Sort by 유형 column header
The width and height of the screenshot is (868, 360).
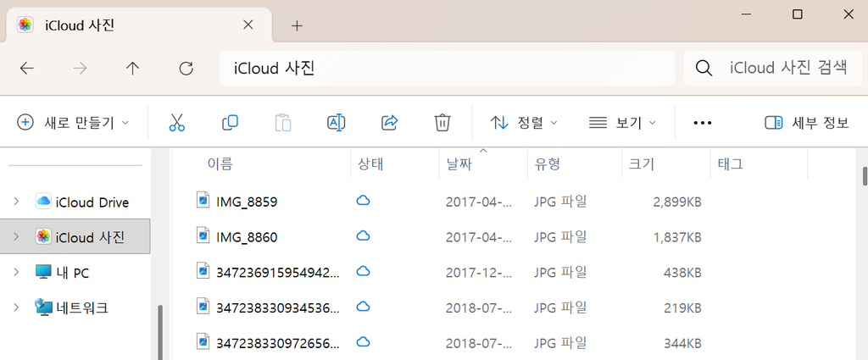[575, 163]
